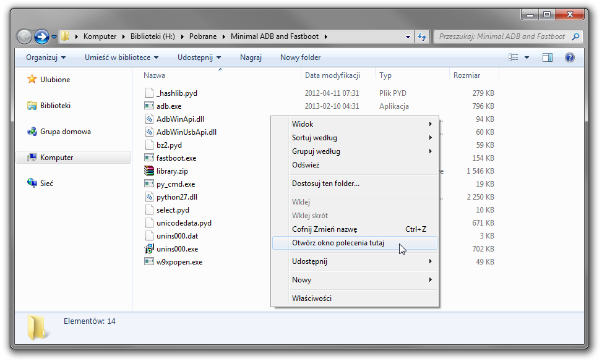The height and width of the screenshot is (364, 602).
Task: Select Grupa domowa icon in sidebar
Action: coord(32,132)
